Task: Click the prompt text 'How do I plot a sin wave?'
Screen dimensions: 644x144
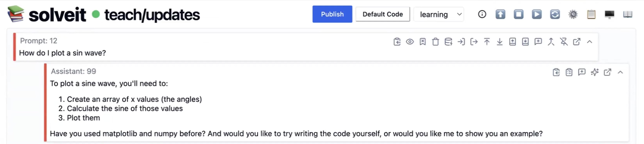Action: click(x=62, y=53)
